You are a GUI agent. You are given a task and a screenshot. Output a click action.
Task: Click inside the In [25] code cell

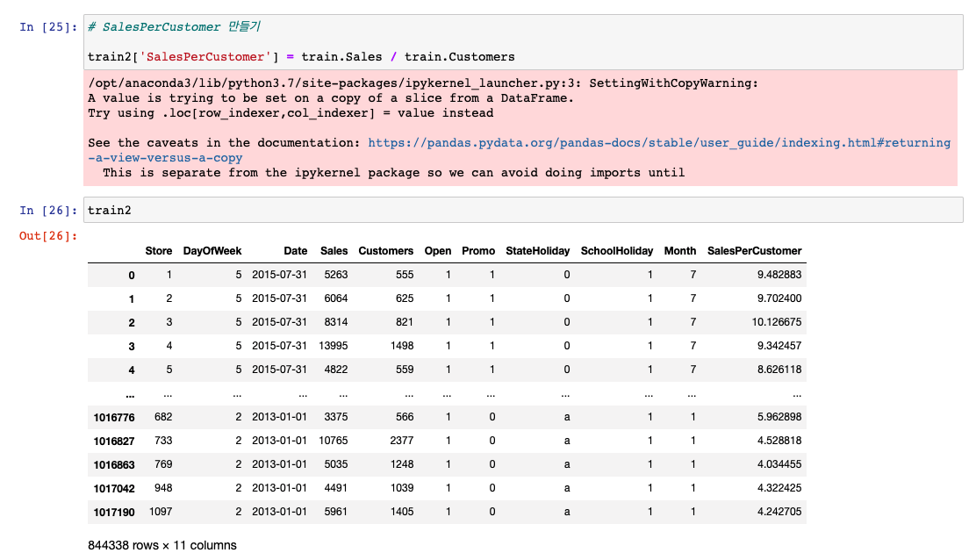coord(523,41)
